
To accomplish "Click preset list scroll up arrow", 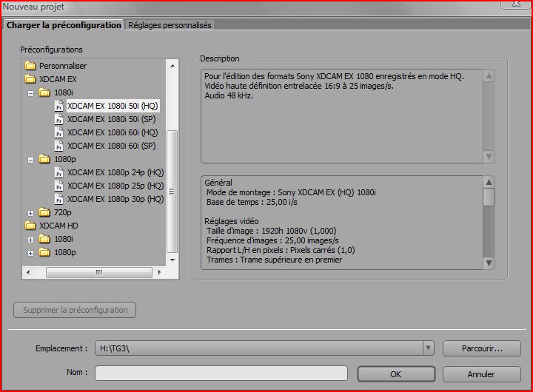I will click(172, 66).
